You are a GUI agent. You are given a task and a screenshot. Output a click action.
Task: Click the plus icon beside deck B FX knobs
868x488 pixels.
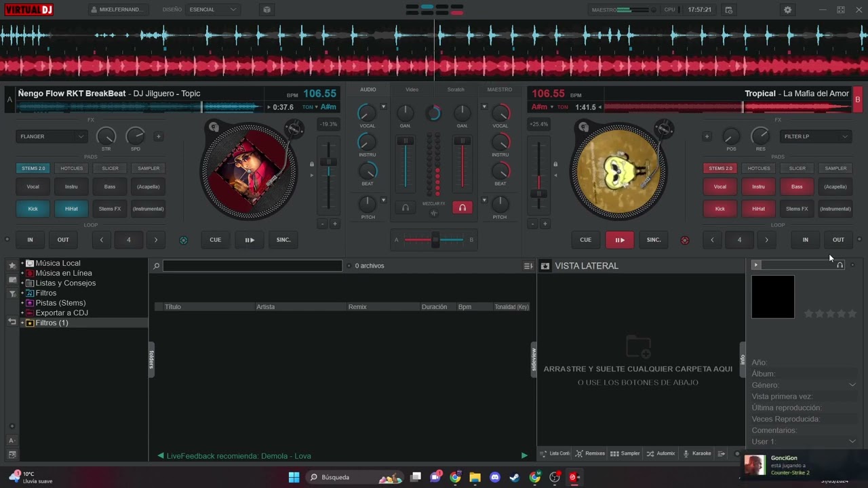tap(707, 136)
